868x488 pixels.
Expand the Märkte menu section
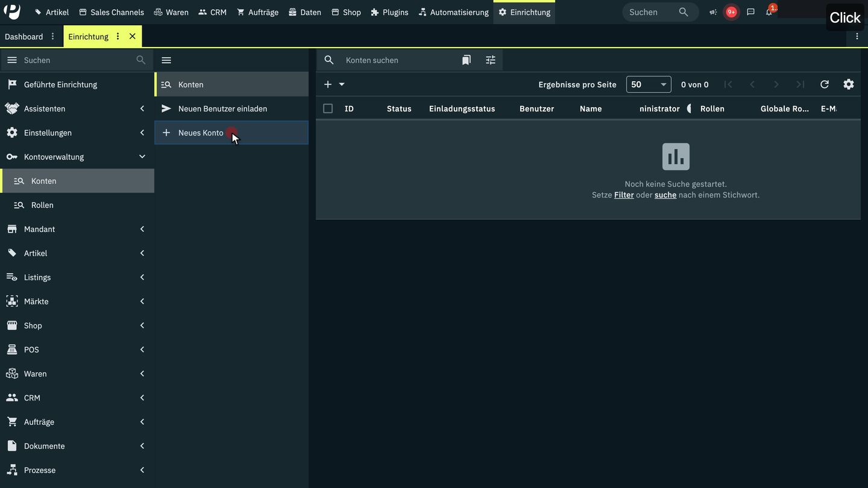pos(77,301)
